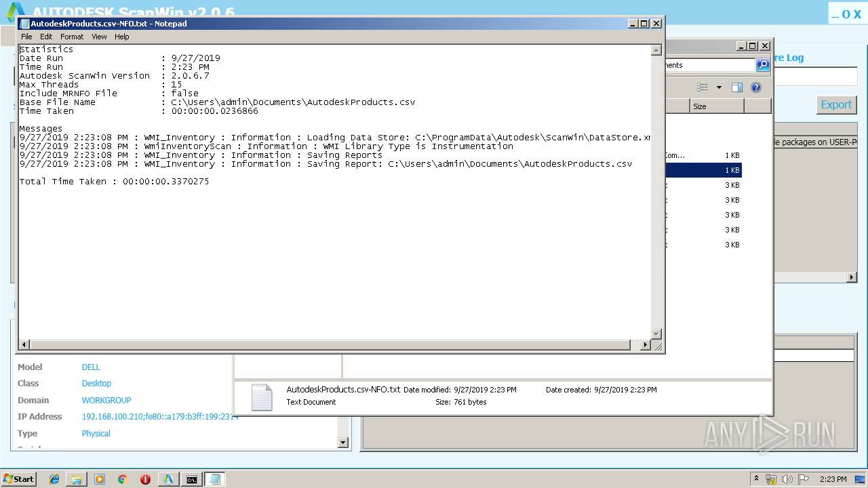The height and width of the screenshot is (488, 868).
Task: Open the Format menu in Notepad
Action: [72, 37]
